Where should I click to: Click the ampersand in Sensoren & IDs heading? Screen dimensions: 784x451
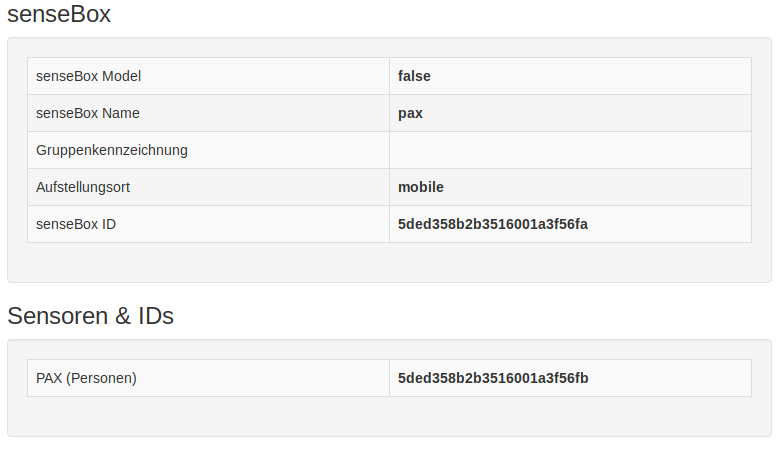pos(123,316)
